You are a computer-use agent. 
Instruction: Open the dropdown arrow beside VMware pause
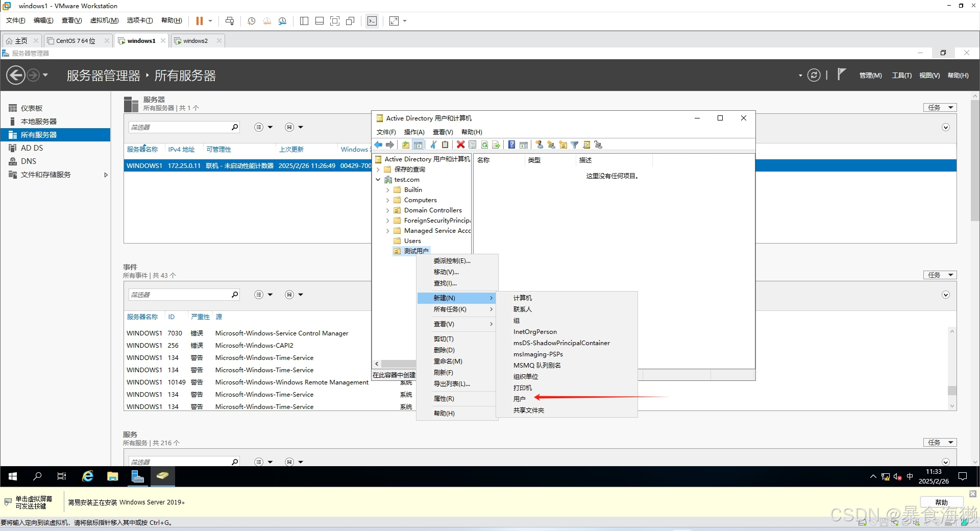coord(210,21)
